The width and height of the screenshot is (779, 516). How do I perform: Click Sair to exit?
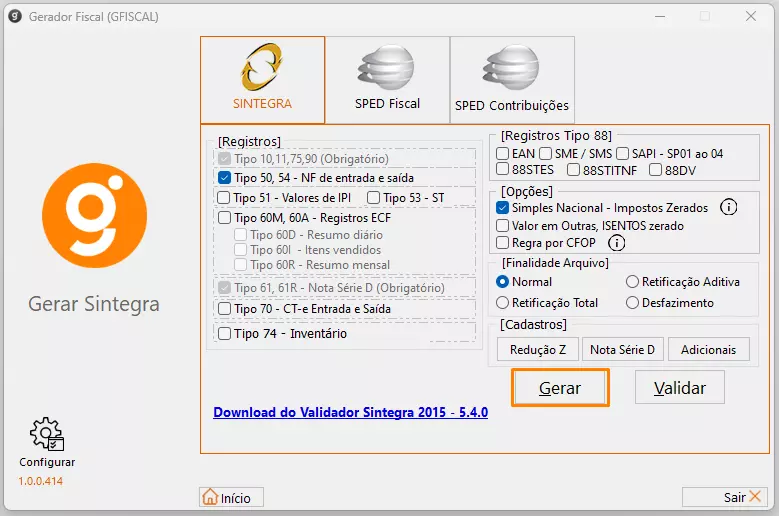coord(725,497)
